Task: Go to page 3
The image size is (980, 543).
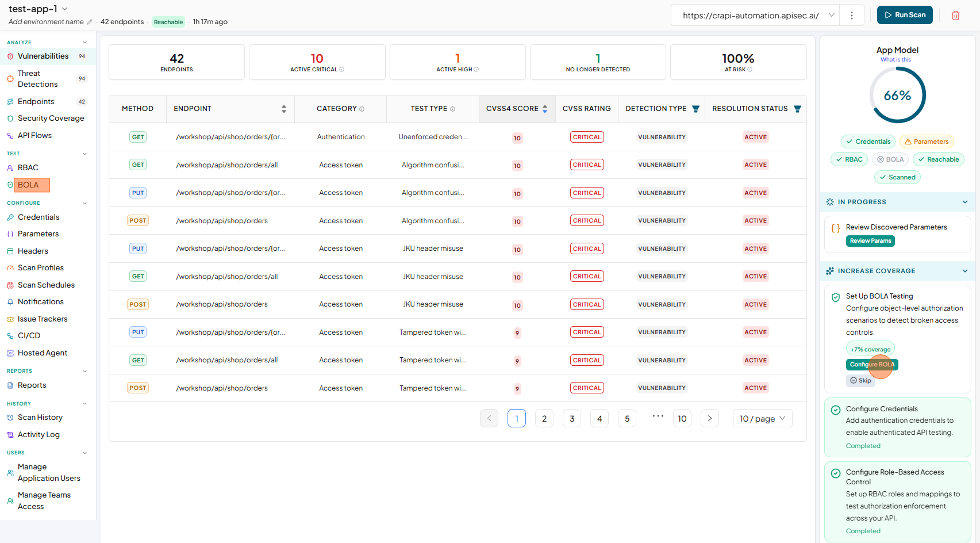Action: click(x=572, y=418)
